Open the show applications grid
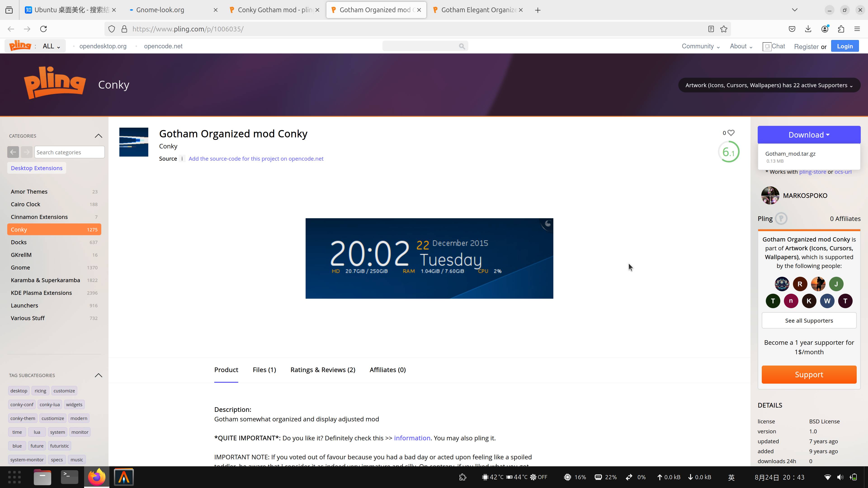The image size is (868, 488). point(14,477)
